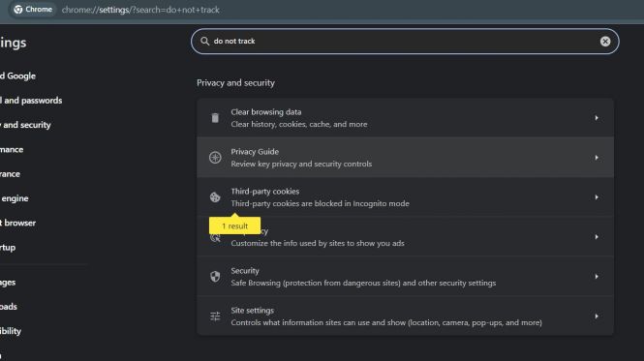The height and width of the screenshot is (361, 644).
Task: Click 'Controls what information sites can use' text
Action: tap(386, 322)
